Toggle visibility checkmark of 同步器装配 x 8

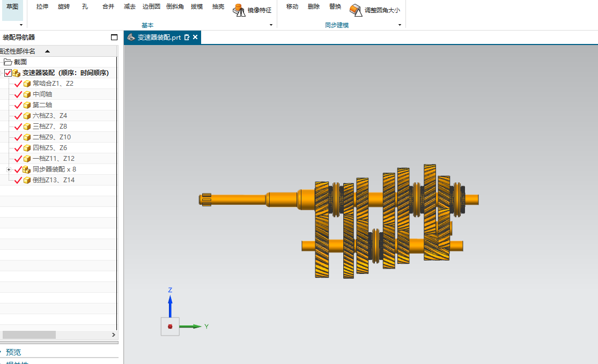tap(18, 169)
